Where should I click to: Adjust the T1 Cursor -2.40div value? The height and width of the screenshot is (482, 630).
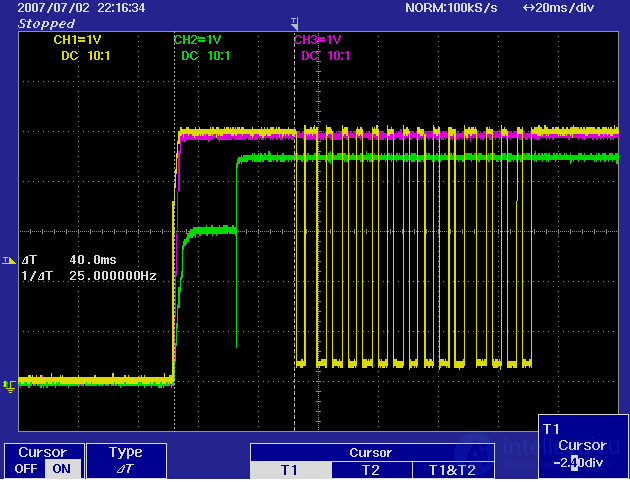click(x=583, y=447)
